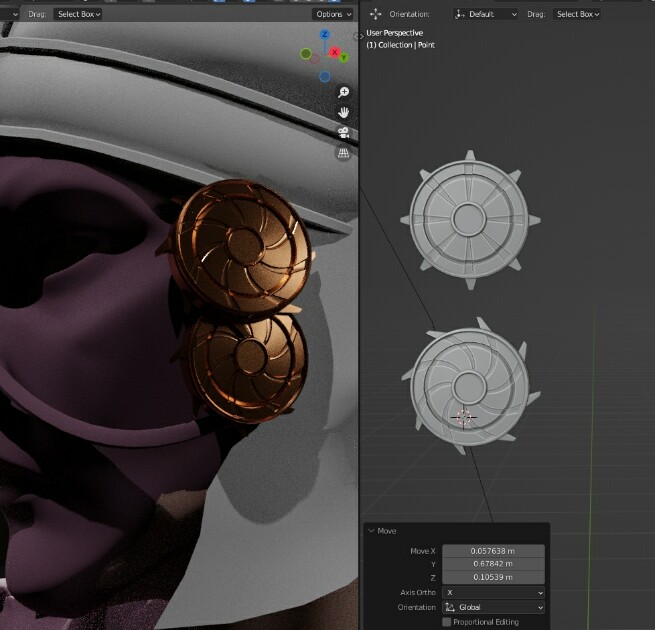Screen dimensions: 655x630
Task: Open the right viewport Select Box dropdown
Action: (578, 14)
